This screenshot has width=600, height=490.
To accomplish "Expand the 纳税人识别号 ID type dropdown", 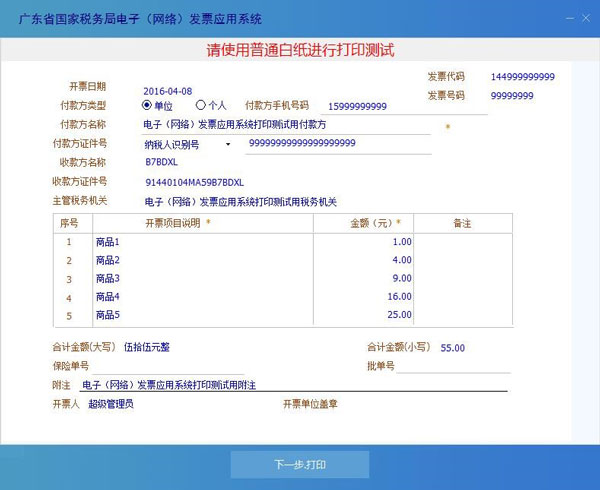I will click(228, 144).
